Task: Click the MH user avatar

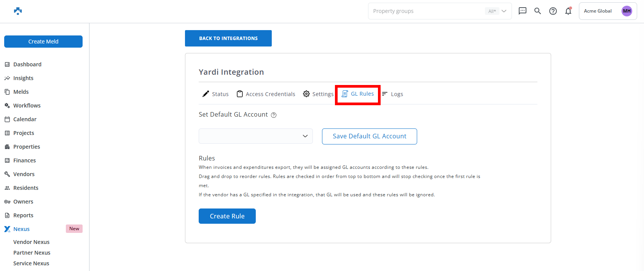Action: pyautogui.click(x=626, y=11)
